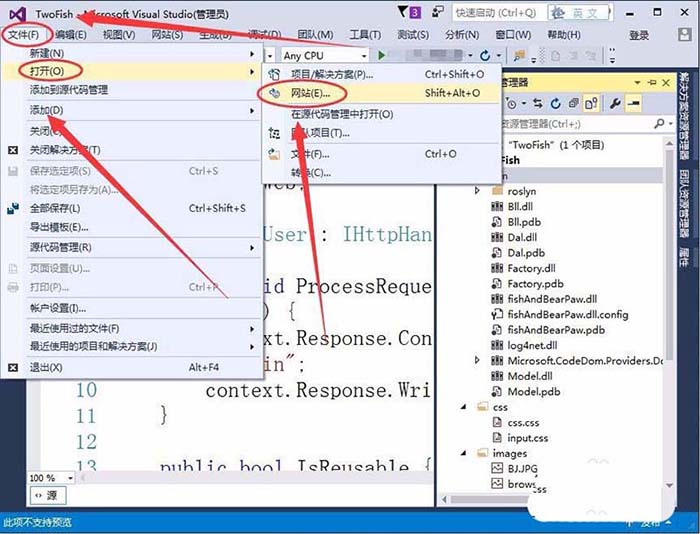Toggle Solution Explorer show all files

point(592,104)
